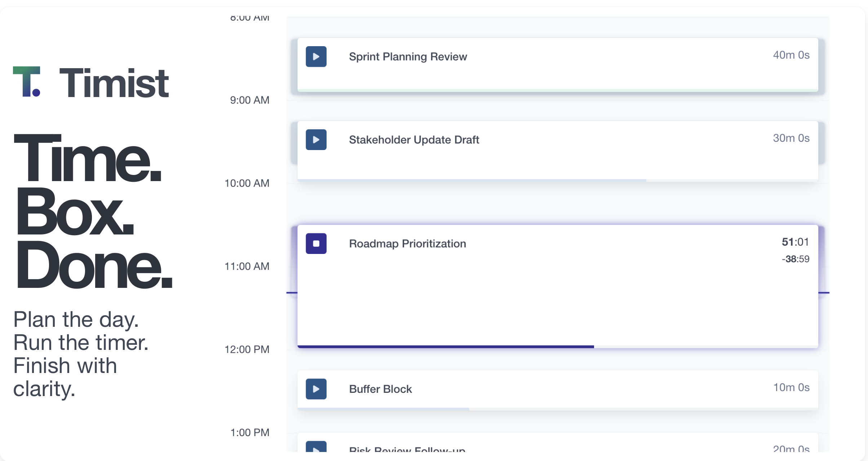868x461 pixels.
Task: Click the 10:00 AM time label
Action: pyautogui.click(x=247, y=183)
